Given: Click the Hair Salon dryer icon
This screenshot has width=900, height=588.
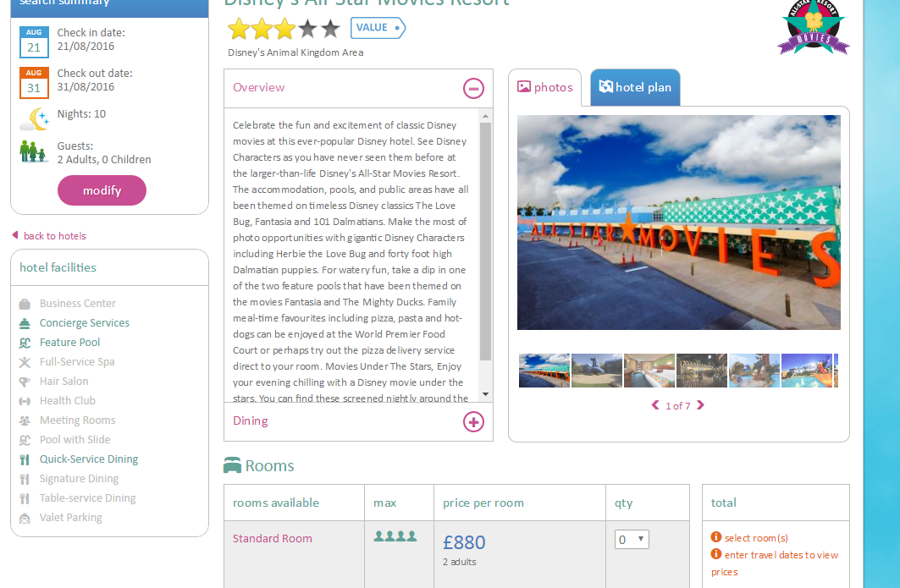Looking at the screenshot, I should click(25, 382).
